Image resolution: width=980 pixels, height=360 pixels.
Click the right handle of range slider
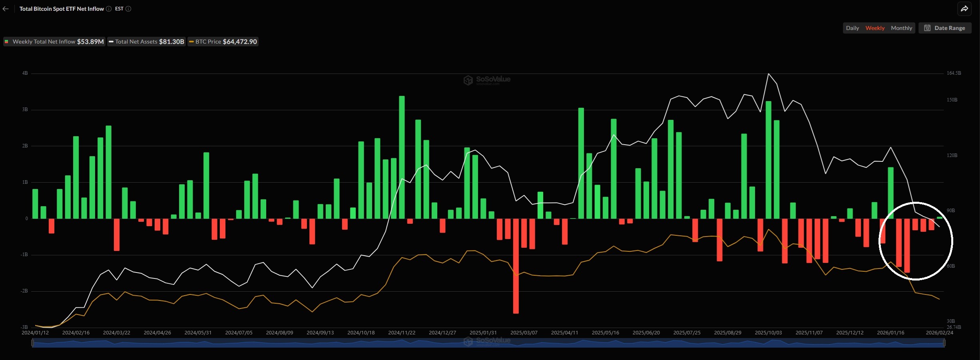[x=944, y=342]
